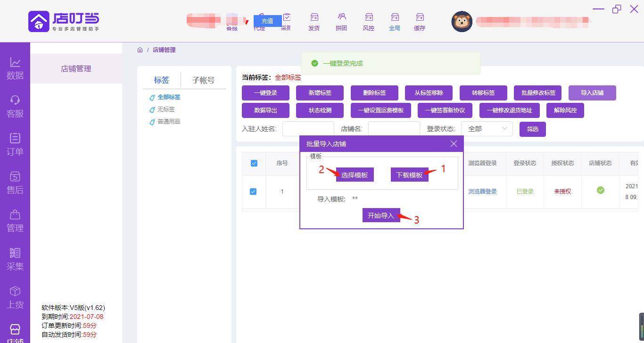Go to 订单 in the sidebar

[15, 145]
